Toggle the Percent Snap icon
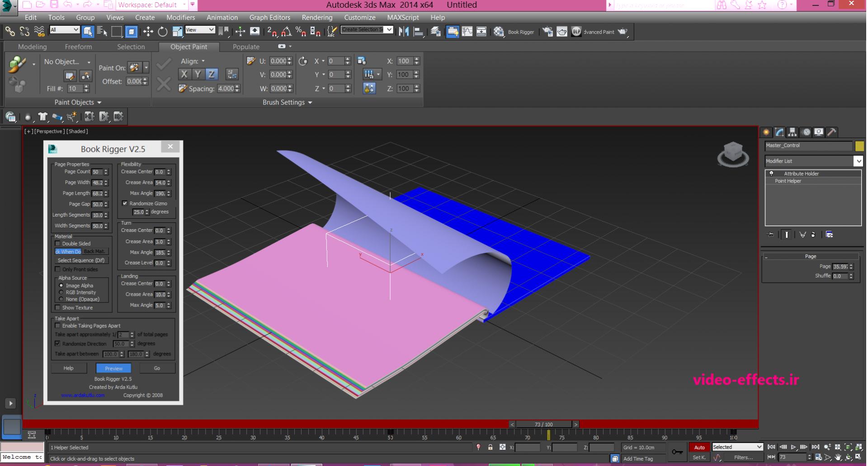Viewport: 868px width, 466px height. coord(301,31)
